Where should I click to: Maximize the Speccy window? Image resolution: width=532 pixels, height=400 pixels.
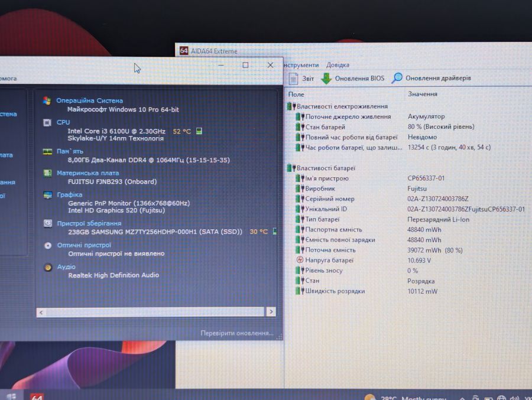(x=245, y=65)
